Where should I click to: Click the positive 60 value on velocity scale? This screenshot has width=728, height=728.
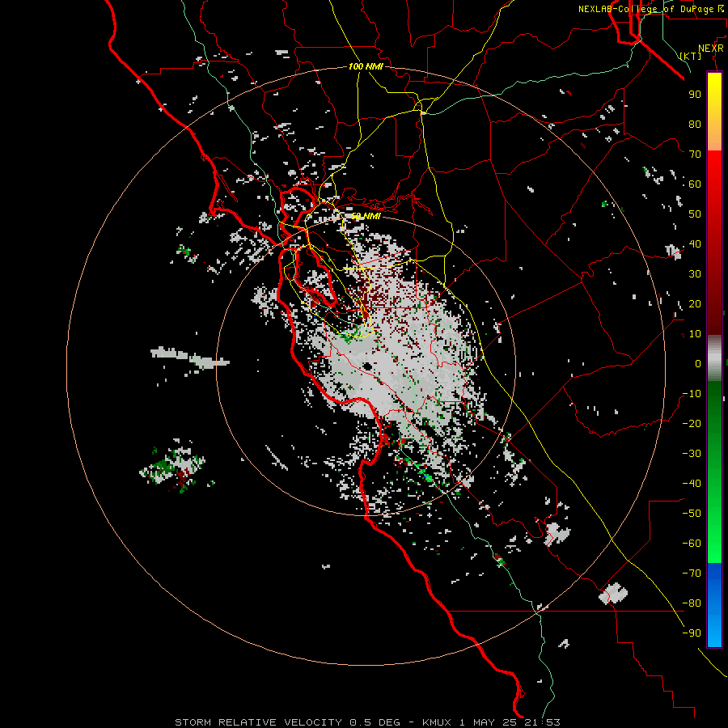click(x=695, y=184)
